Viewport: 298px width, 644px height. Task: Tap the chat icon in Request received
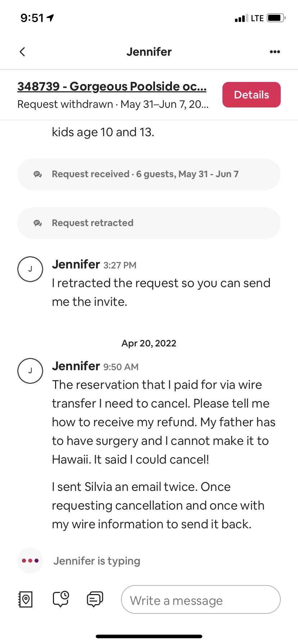pos(38,175)
